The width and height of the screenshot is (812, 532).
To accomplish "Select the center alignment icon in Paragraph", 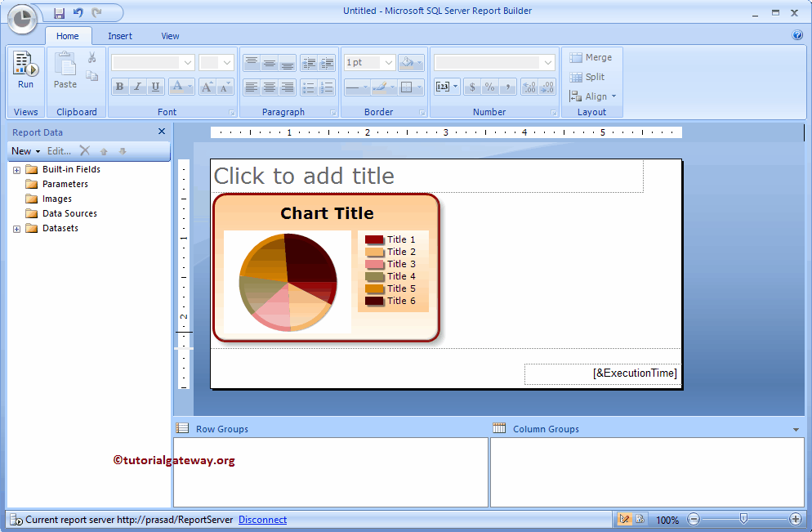I will coord(269,87).
